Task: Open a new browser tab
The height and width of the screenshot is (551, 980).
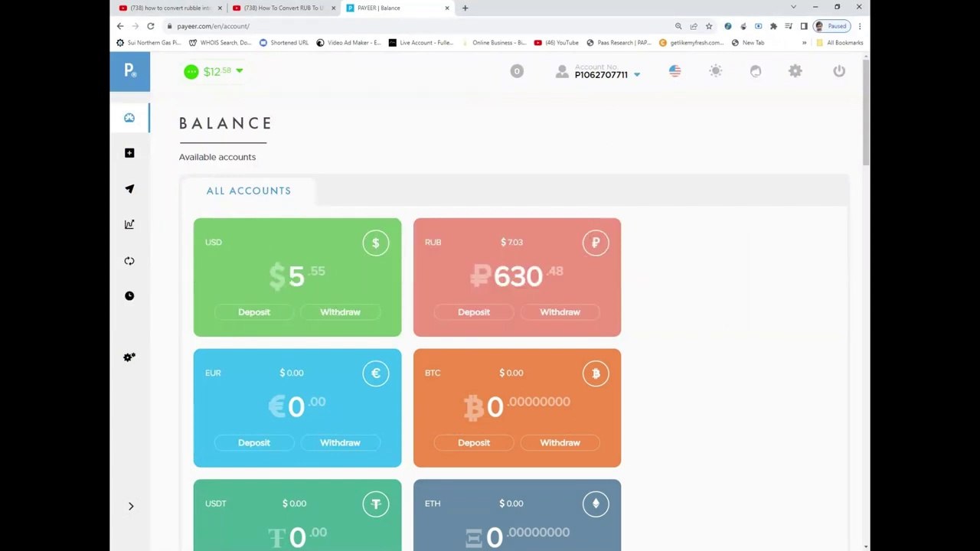Action: tap(465, 8)
